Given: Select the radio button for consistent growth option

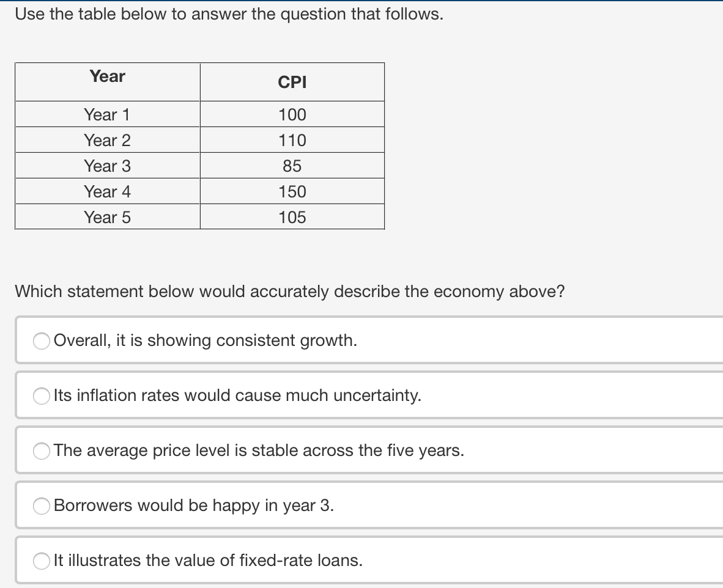Looking at the screenshot, I should (x=41, y=341).
